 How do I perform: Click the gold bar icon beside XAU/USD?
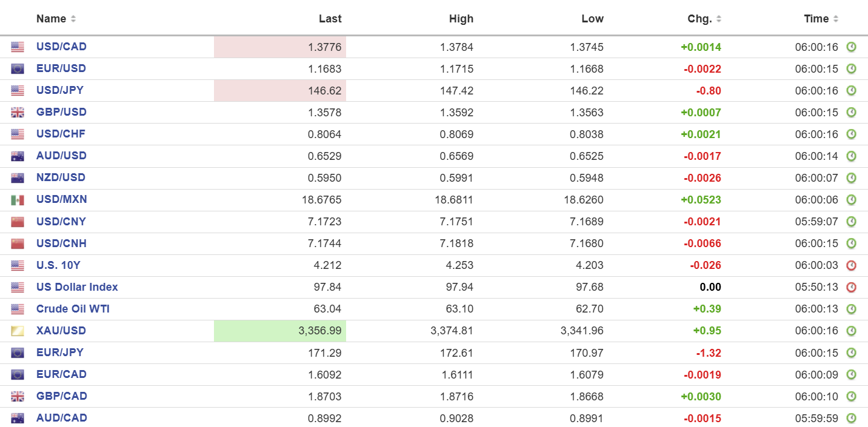point(18,331)
